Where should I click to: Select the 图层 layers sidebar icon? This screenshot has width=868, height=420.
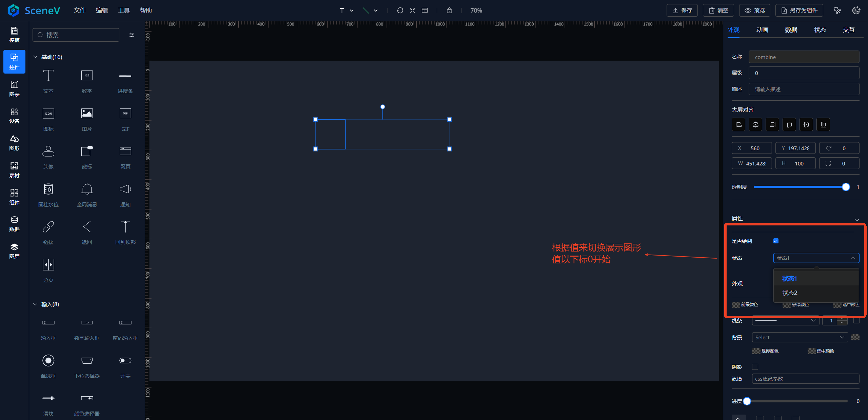point(14,251)
